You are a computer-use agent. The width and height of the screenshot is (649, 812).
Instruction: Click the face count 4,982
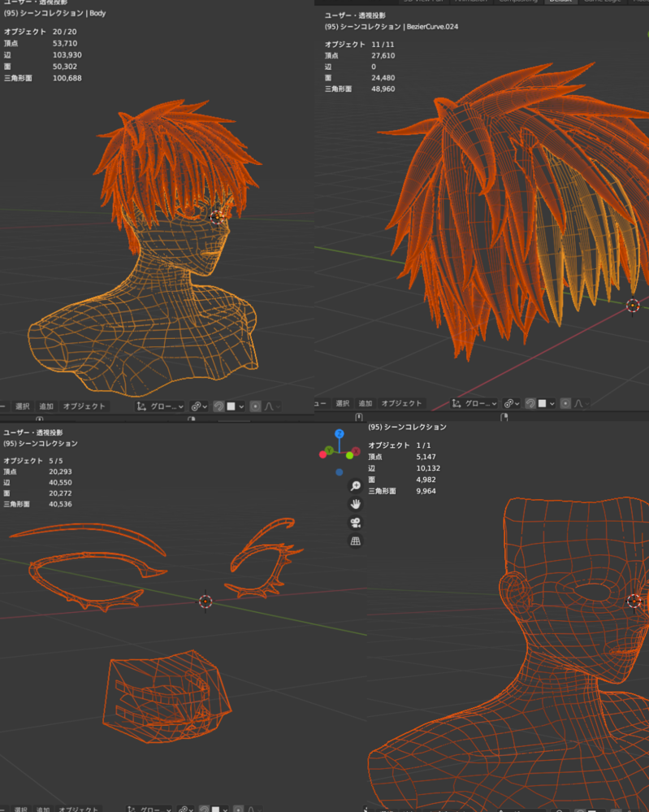426,480
